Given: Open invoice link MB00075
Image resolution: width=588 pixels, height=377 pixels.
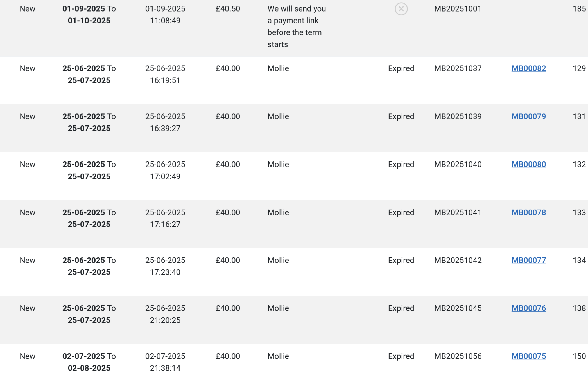Looking at the screenshot, I should point(529,356).
